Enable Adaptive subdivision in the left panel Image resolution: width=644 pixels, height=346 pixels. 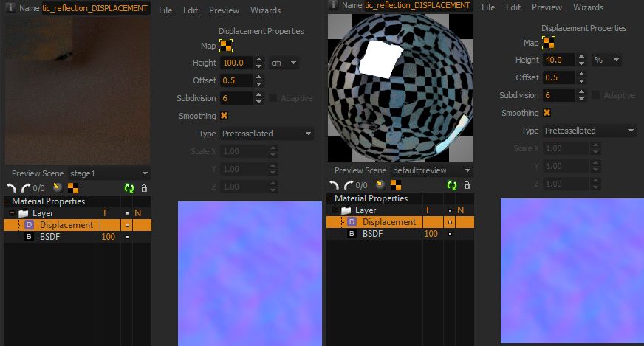click(273, 98)
